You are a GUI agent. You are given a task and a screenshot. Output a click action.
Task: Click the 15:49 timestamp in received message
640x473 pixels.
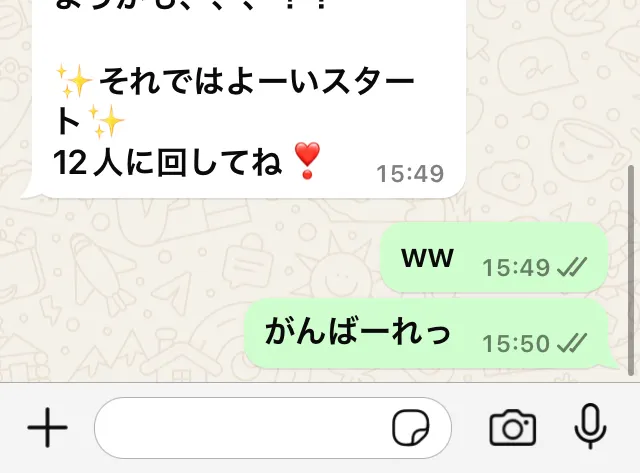410,174
